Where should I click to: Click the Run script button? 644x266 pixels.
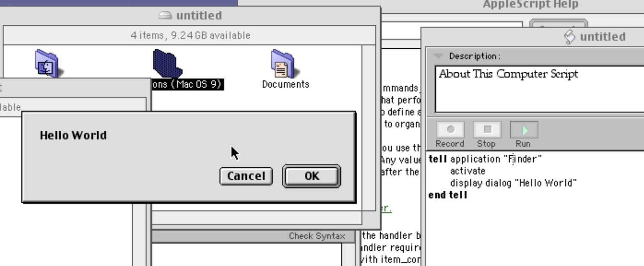click(524, 130)
